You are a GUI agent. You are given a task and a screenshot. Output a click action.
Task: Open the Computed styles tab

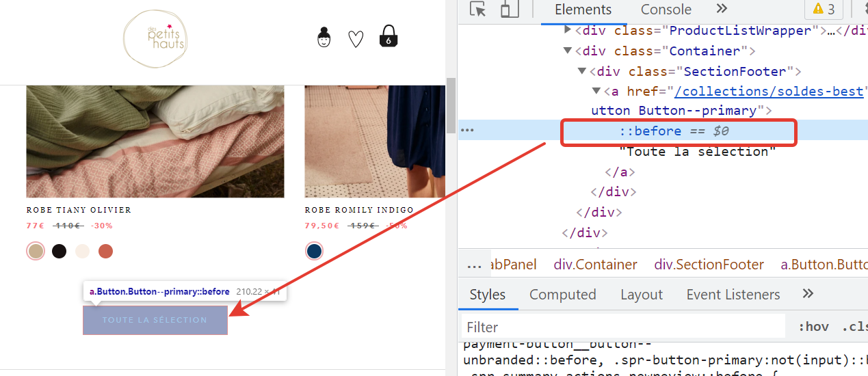(563, 295)
